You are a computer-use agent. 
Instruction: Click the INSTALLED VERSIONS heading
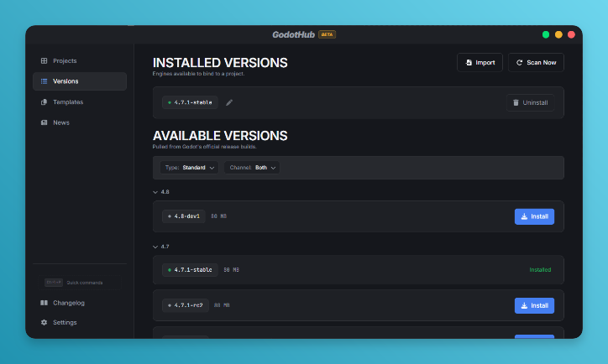click(x=220, y=63)
